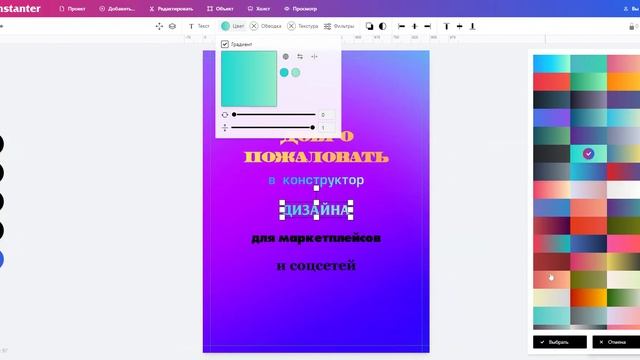Open the Фильтры option

click(x=339, y=26)
